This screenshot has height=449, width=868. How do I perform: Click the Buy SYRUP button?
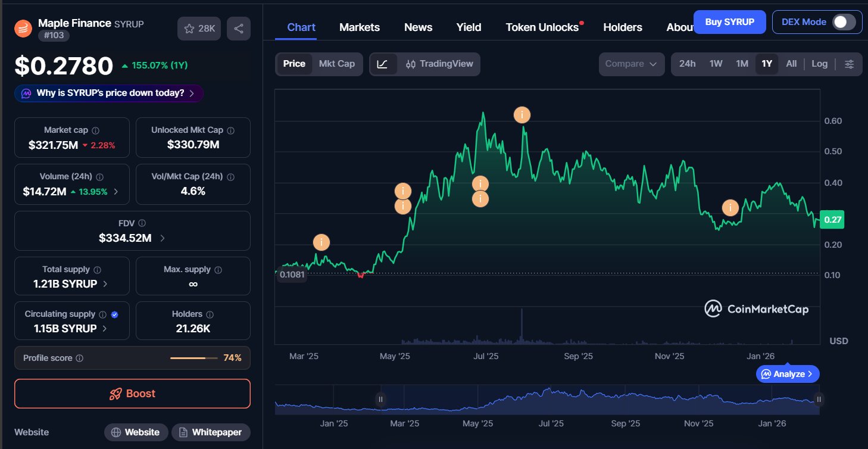click(729, 22)
